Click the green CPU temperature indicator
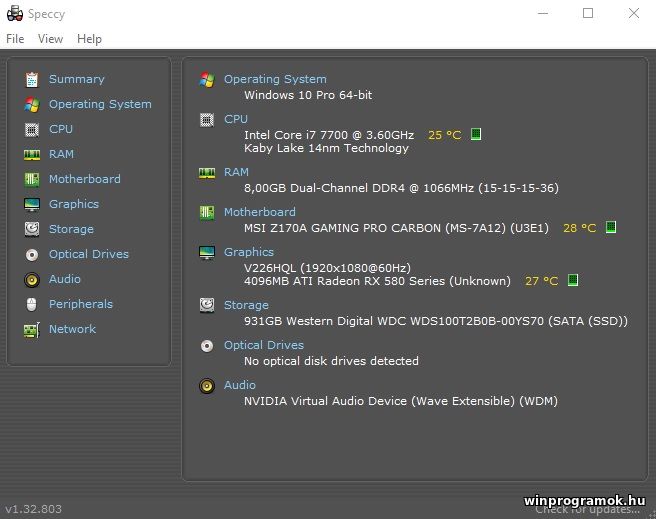This screenshot has width=656, height=519. tap(476, 134)
